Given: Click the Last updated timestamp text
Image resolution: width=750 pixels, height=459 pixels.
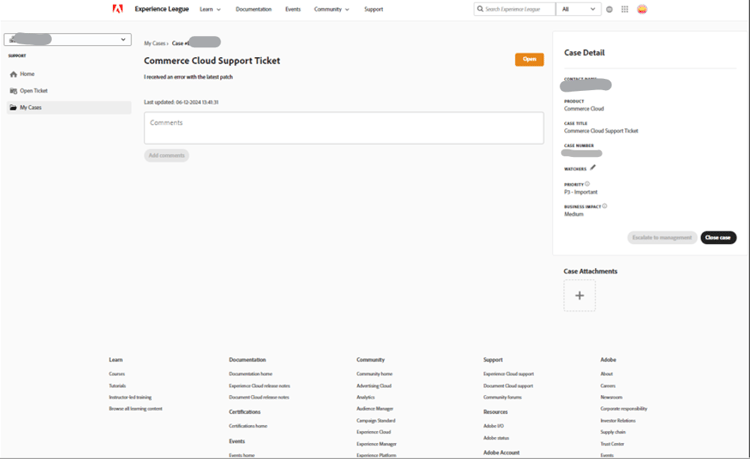Looking at the screenshot, I should click(181, 102).
